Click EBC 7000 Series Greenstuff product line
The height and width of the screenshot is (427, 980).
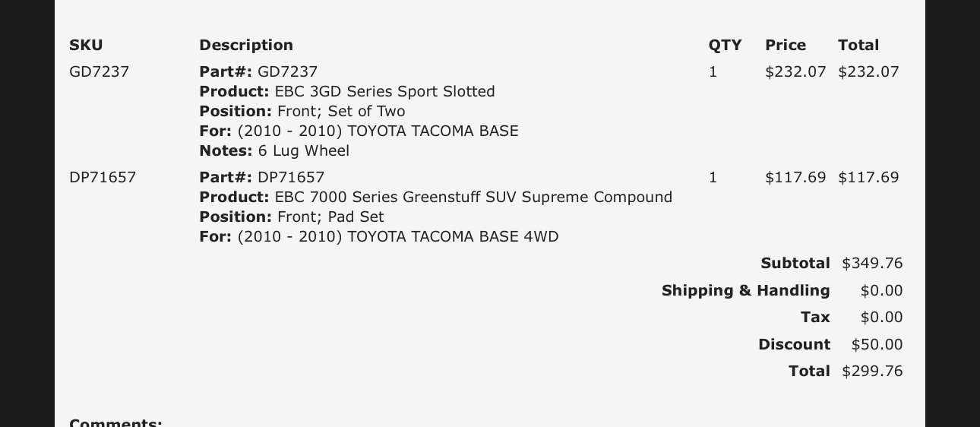tap(436, 197)
